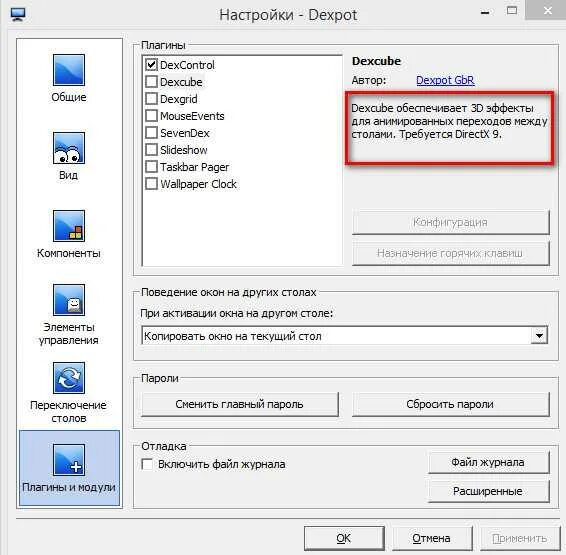Select the Slideshow plugin name
Viewport: 566px width, 555px height.
point(184,150)
